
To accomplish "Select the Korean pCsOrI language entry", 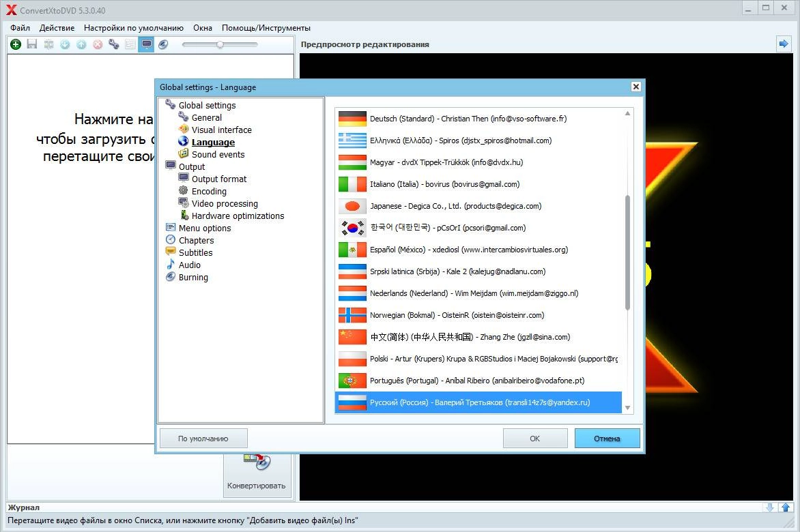I will (x=478, y=228).
